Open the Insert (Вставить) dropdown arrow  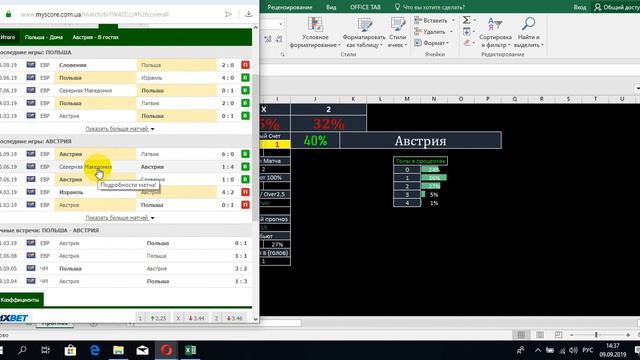(453, 20)
